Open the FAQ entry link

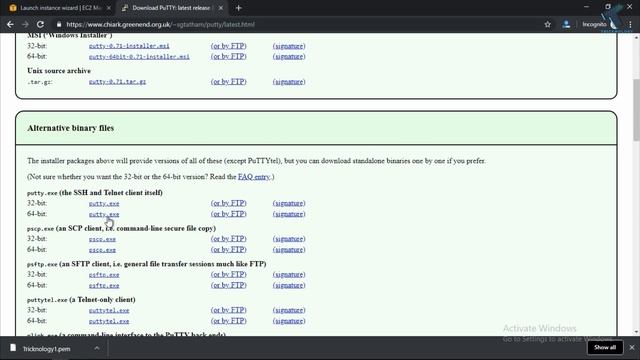tap(254, 177)
